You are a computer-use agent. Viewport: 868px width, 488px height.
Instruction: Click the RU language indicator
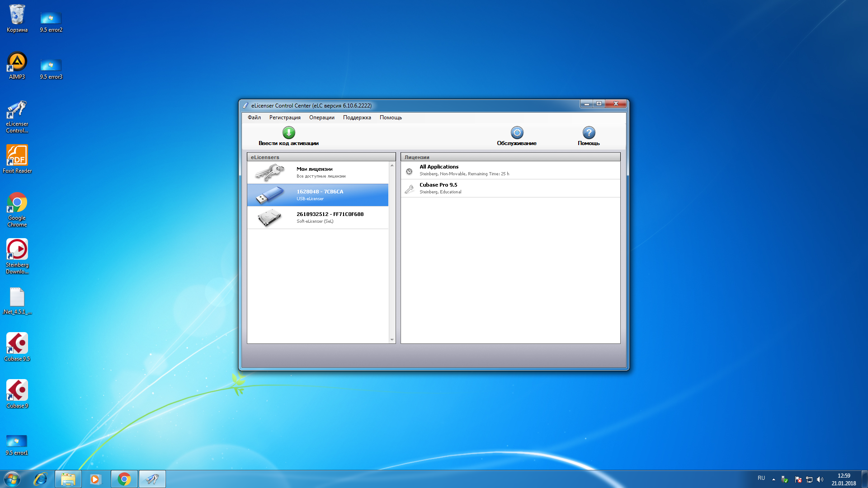pos(761,478)
